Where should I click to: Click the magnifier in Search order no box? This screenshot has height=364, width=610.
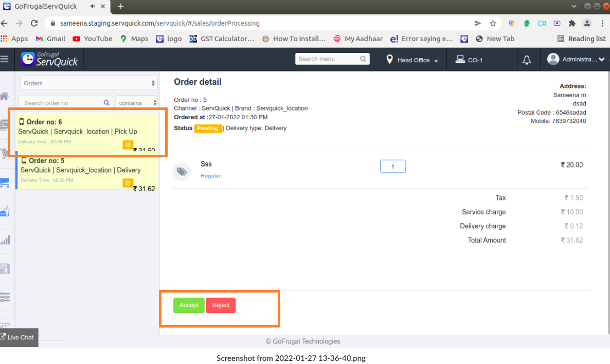[x=106, y=103]
